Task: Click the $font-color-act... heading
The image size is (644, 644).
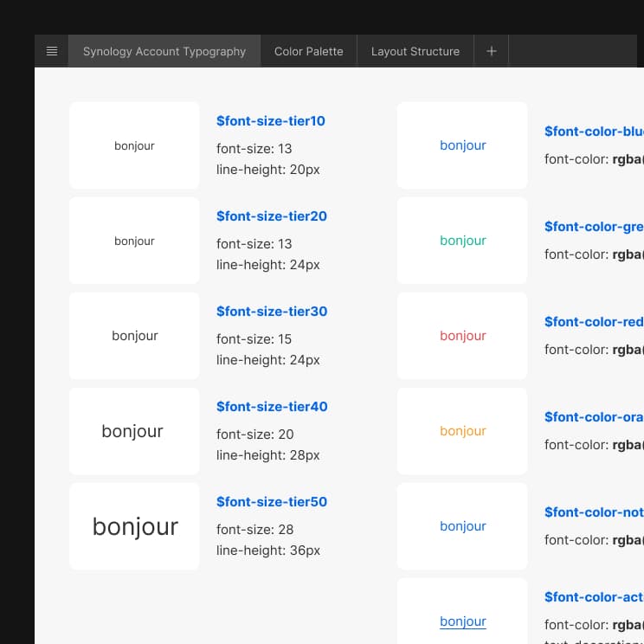Action: click(x=594, y=596)
